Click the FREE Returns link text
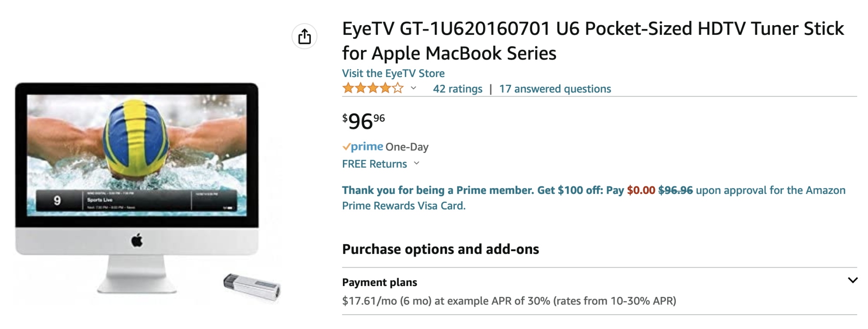Image resolution: width=868 pixels, height=329 pixels. click(374, 164)
